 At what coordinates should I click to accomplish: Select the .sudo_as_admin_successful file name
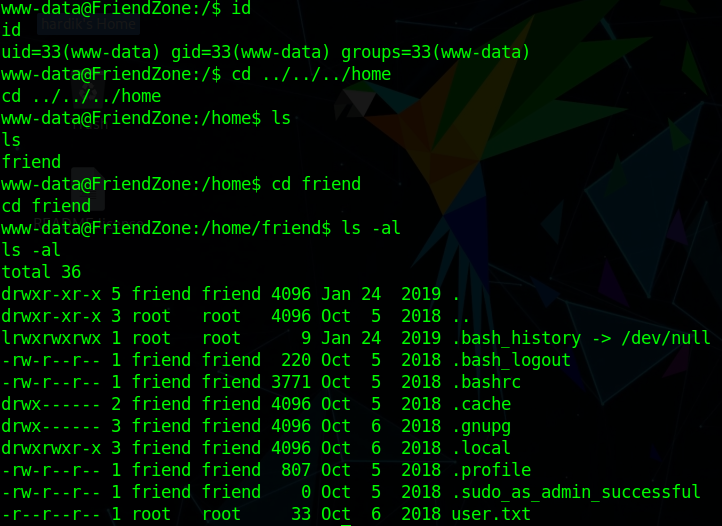coord(575,492)
